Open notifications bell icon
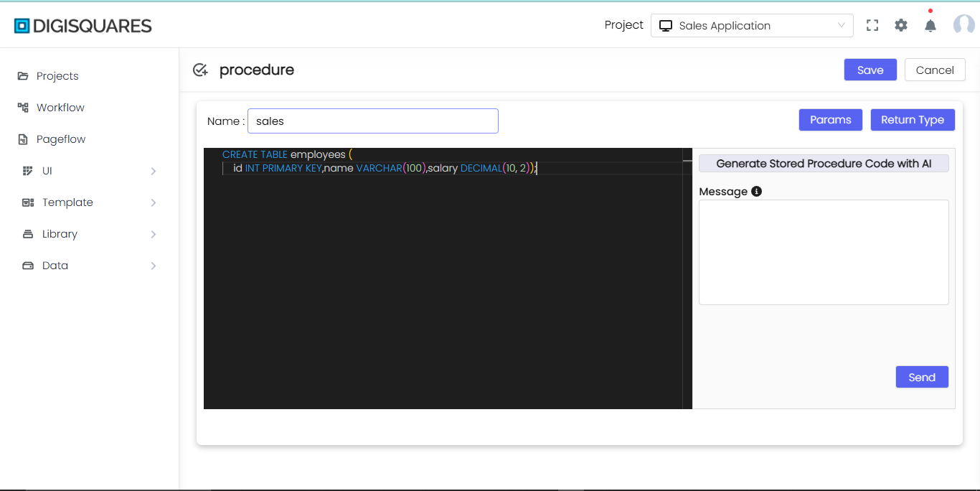The height and width of the screenshot is (491, 980). [930, 25]
